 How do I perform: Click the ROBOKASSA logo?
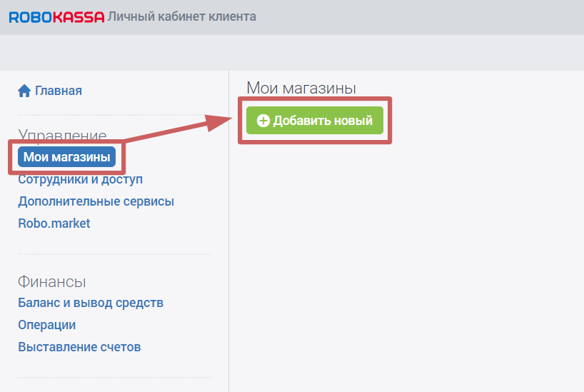click(x=56, y=16)
